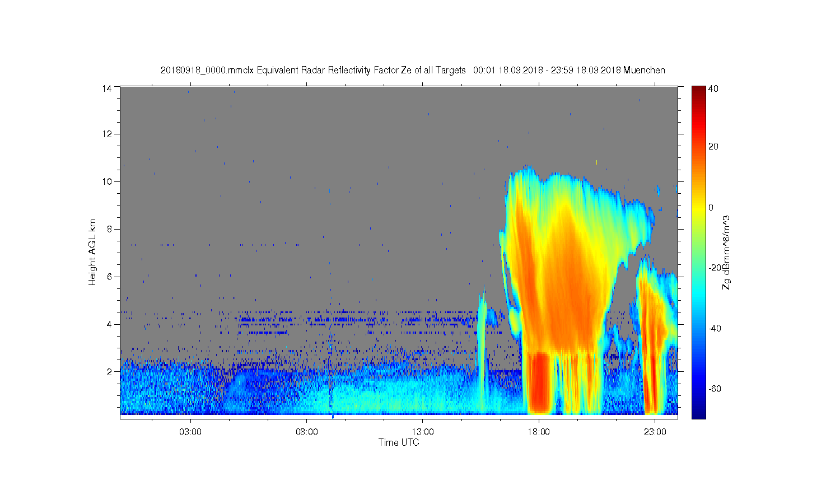Click the dark red top of the colorbar
This screenshot has width=840, height=504.
coord(698,91)
